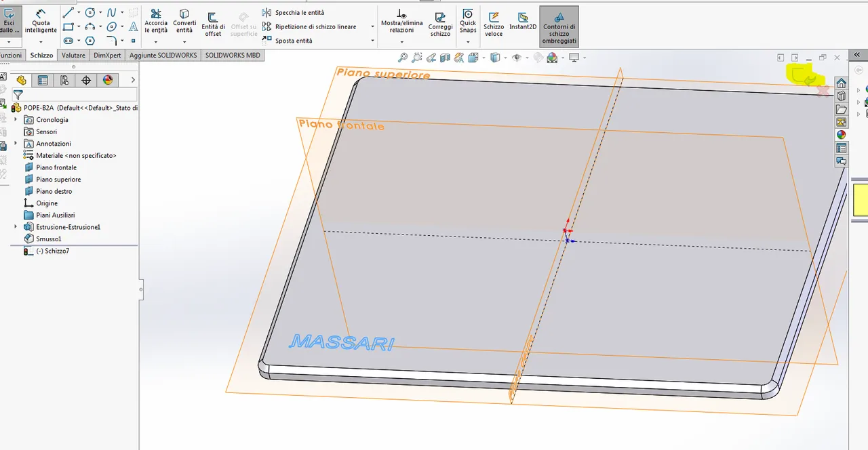Expand the Annotazioni tree node
The image size is (868, 450).
(x=16, y=144)
